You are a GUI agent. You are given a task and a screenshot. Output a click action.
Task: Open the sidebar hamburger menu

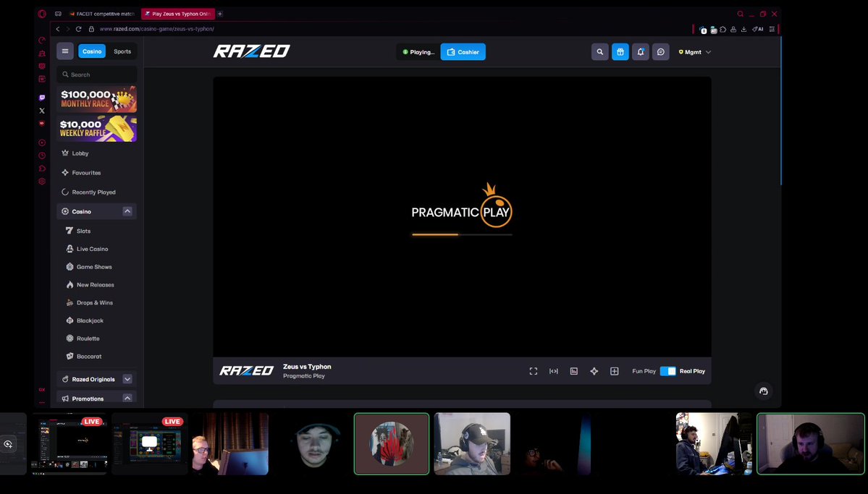coord(64,51)
